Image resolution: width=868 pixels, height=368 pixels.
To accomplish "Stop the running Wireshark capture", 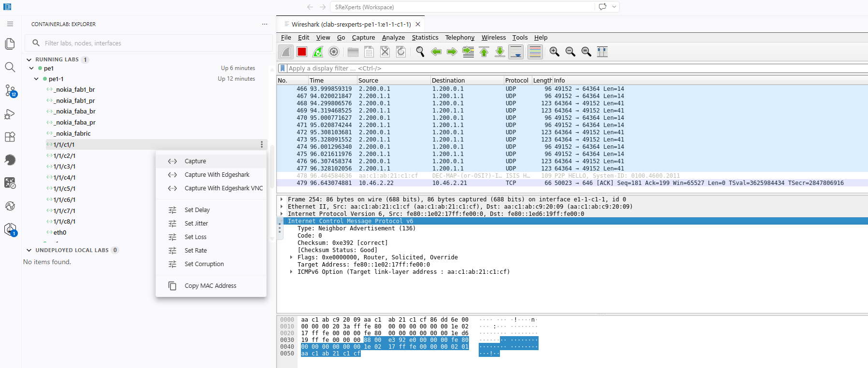I will coord(302,52).
